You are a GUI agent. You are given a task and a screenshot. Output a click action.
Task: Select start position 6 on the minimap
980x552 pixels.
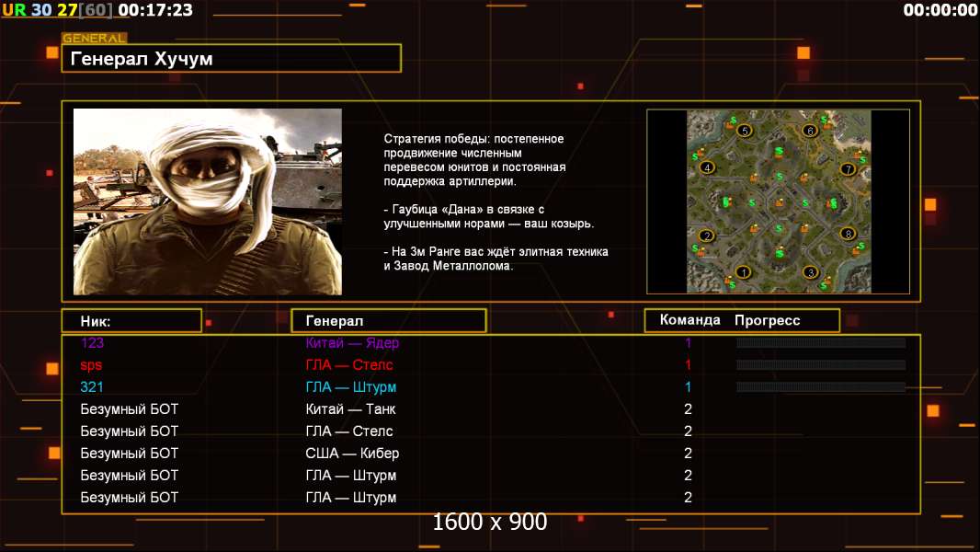810,131
